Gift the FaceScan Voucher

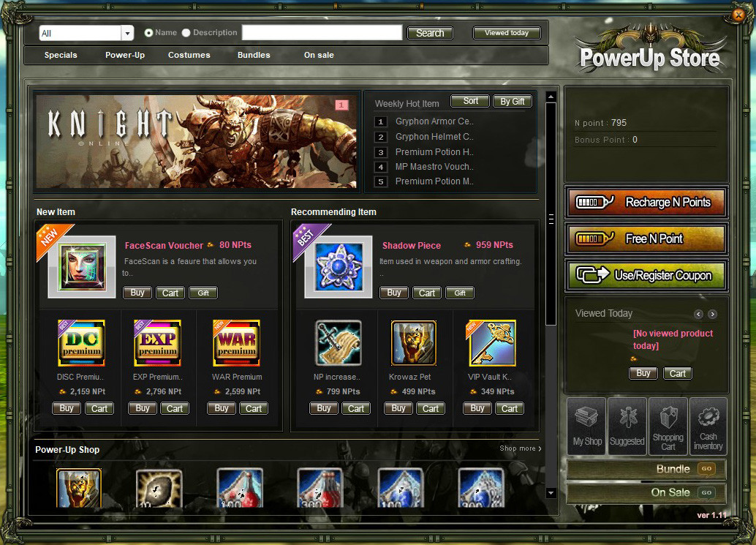point(203,293)
